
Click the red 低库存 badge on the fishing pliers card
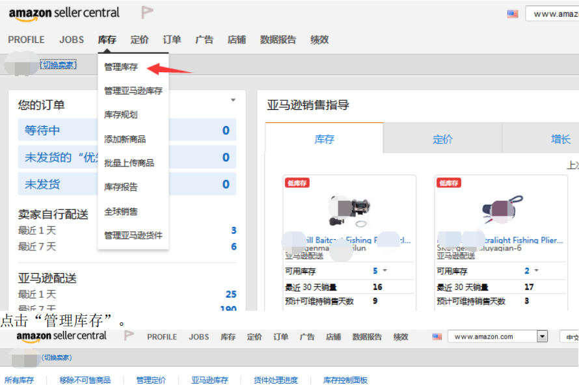(448, 183)
